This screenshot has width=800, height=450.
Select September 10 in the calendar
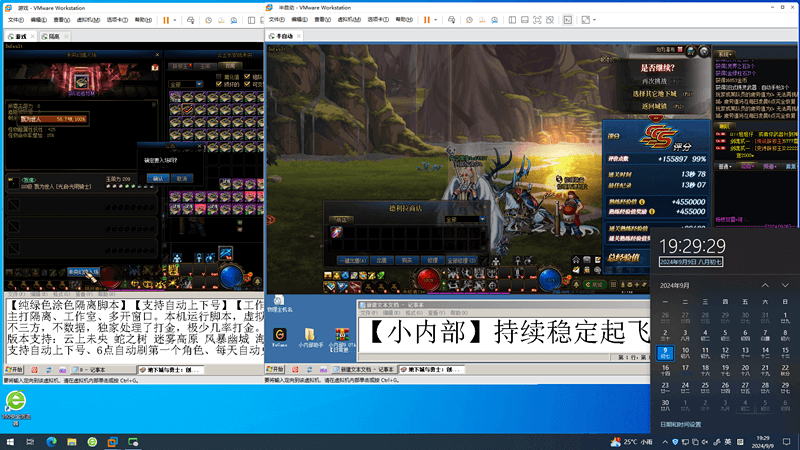click(x=685, y=352)
